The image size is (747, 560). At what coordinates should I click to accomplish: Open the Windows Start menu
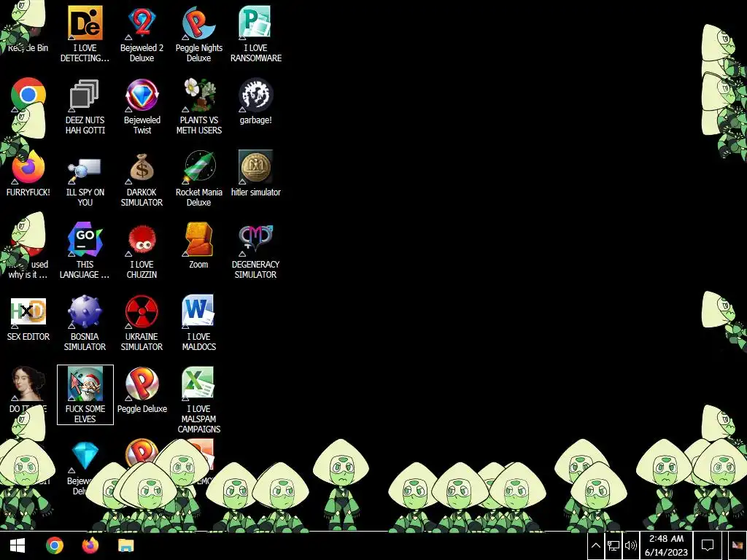coord(18,545)
